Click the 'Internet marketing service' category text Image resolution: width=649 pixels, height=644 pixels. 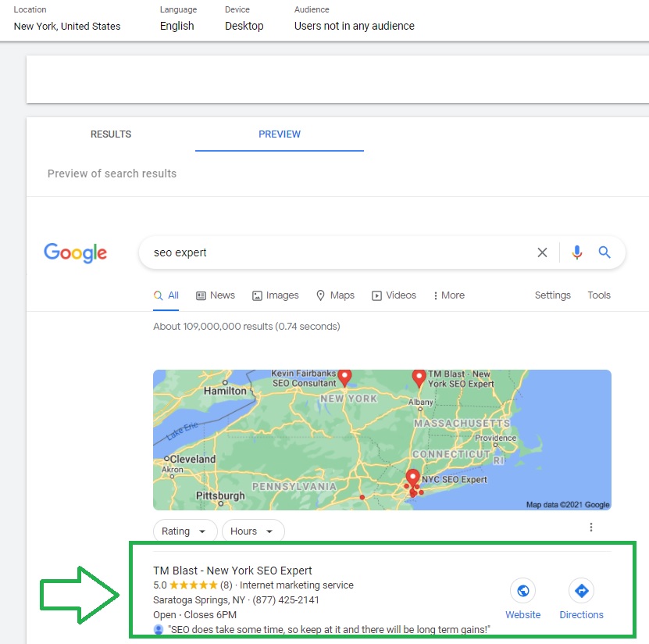[296, 585]
